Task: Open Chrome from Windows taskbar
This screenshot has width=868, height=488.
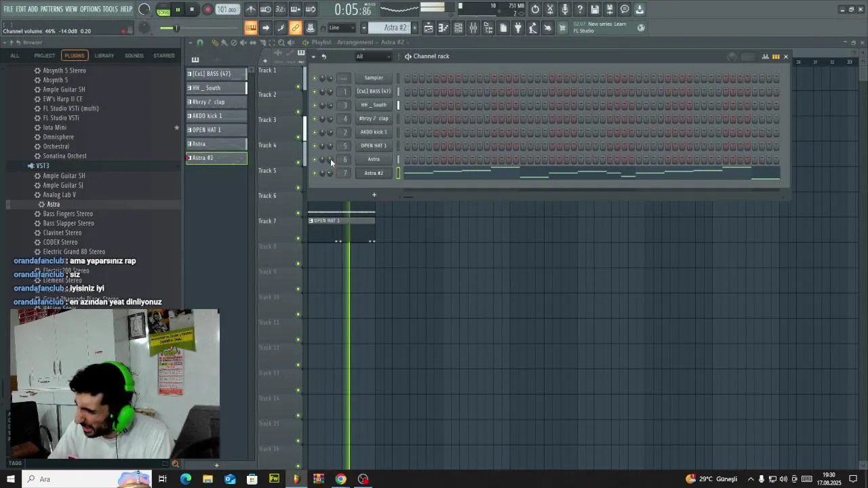Action: (x=340, y=479)
